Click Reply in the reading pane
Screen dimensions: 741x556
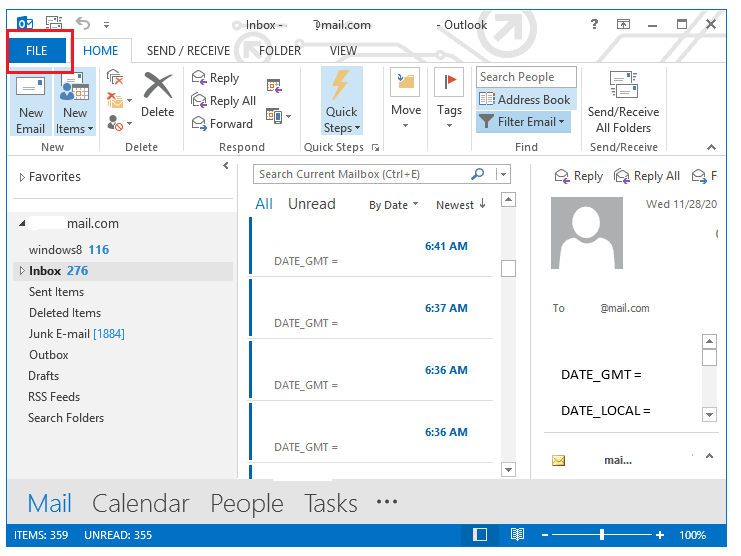click(x=579, y=176)
